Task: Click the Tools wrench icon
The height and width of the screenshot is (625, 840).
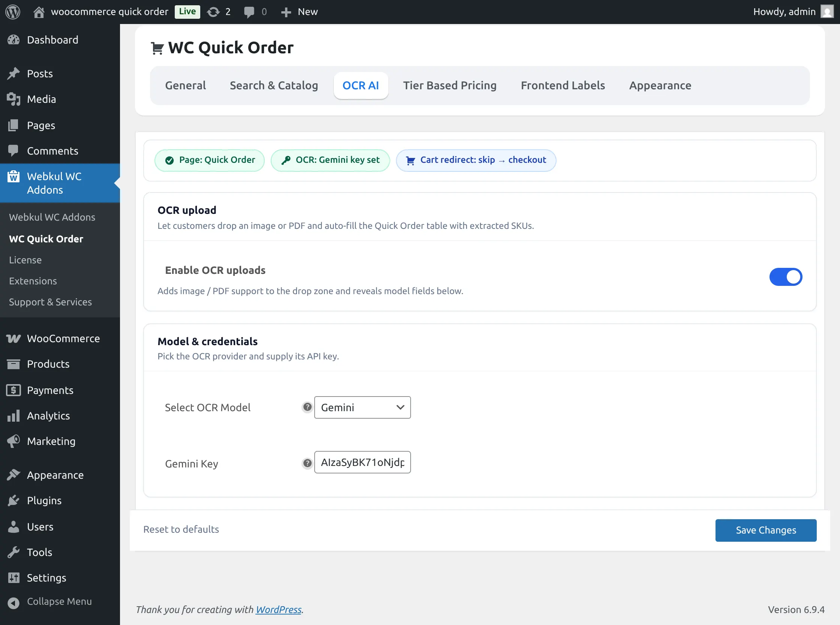Action: (13, 552)
